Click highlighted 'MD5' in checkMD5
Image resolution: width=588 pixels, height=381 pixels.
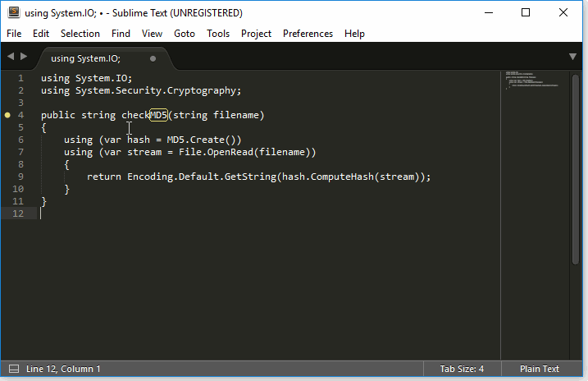158,115
